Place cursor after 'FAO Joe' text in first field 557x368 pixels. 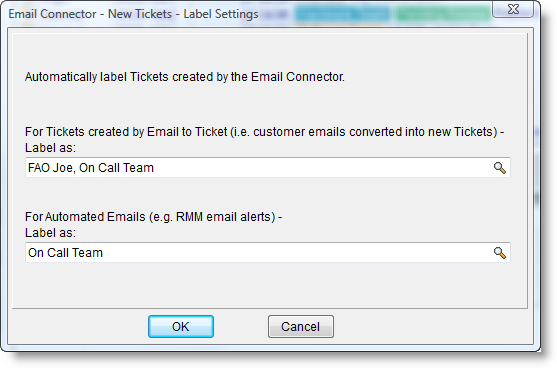coord(74,168)
